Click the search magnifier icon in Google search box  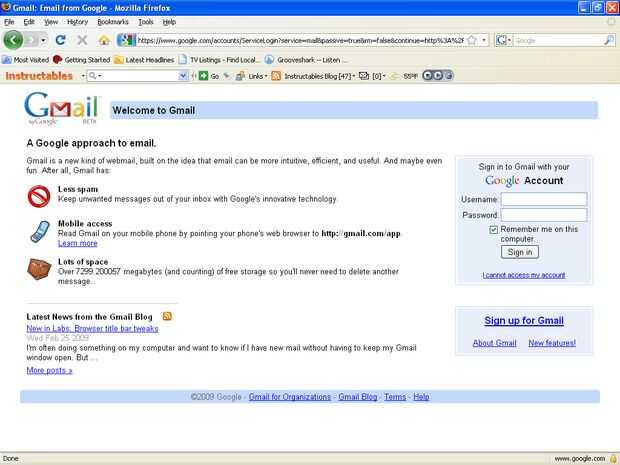click(609, 40)
